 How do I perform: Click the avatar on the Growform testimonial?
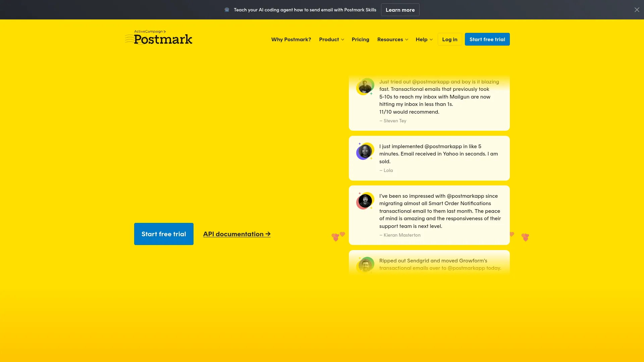tap(365, 265)
